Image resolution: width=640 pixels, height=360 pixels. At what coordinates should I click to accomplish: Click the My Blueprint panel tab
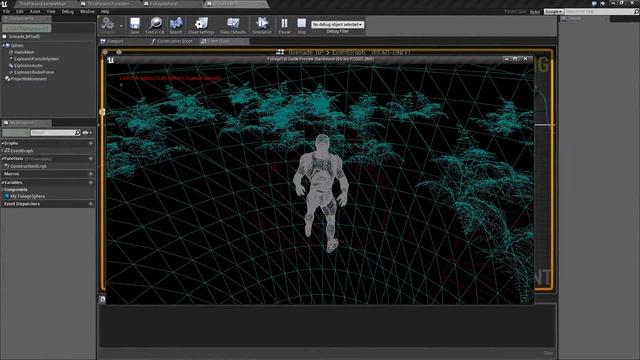(26, 123)
